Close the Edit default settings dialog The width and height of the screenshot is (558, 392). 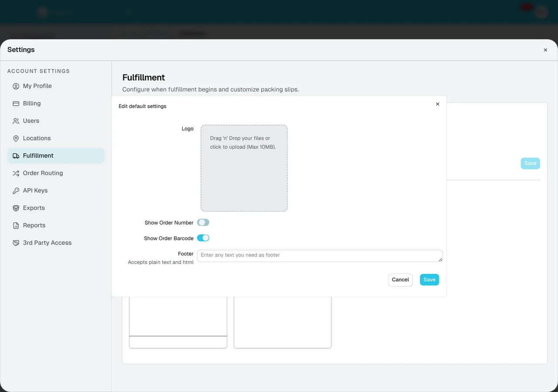click(x=438, y=104)
